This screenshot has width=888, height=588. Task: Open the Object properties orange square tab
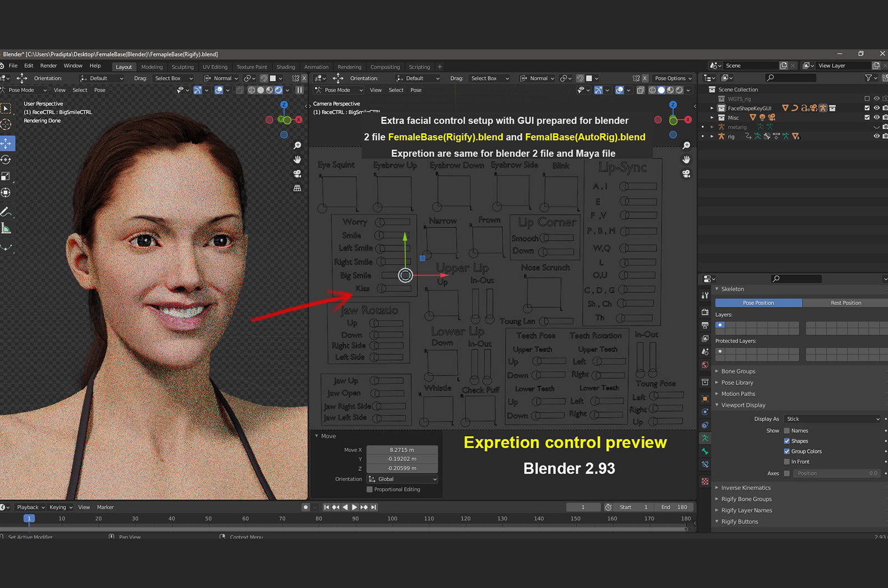(x=705, y=399)
